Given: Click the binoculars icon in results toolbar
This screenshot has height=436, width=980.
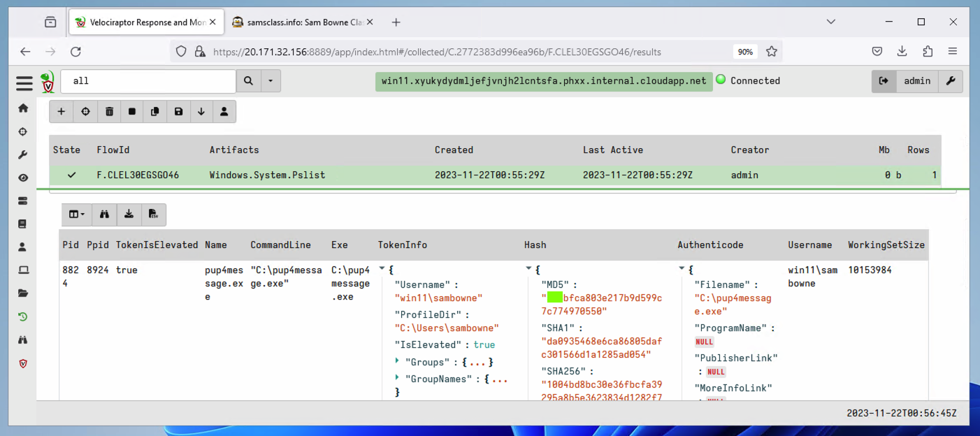Looking at the screenshot, I should click(104, 215).
